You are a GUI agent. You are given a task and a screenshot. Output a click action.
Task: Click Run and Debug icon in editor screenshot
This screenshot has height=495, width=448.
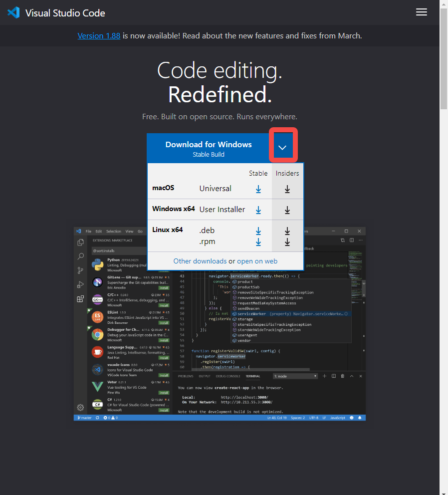pos(80,285)
